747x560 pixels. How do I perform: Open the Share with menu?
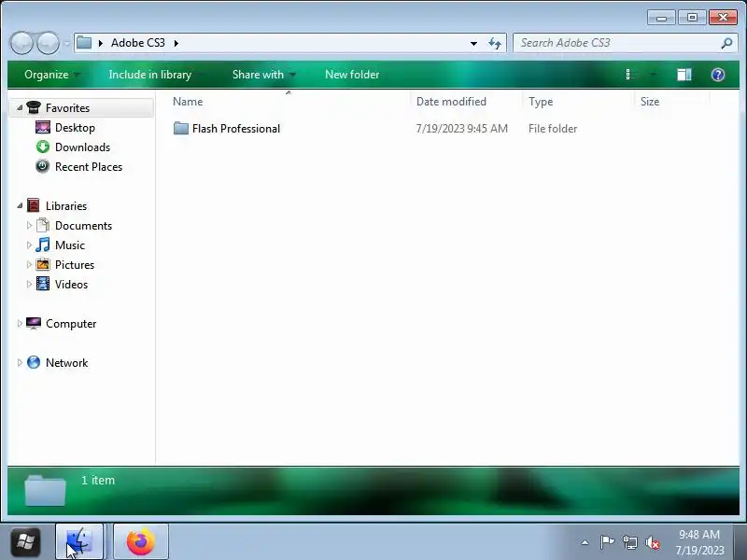[263, 75]
